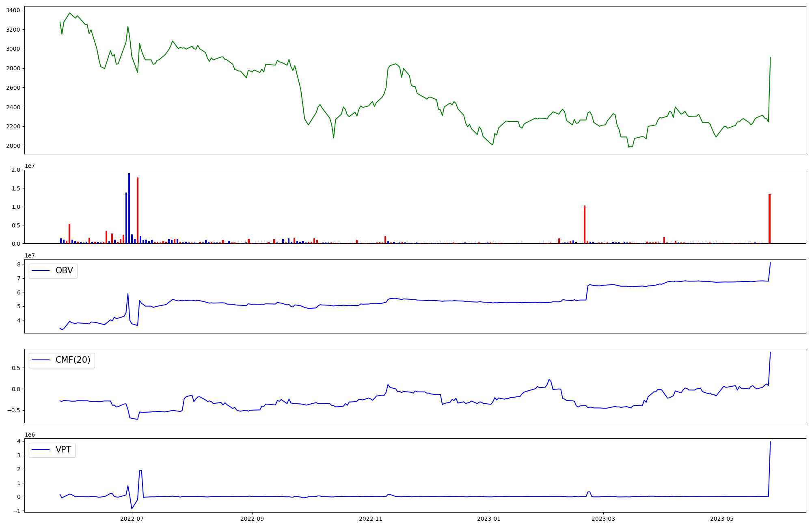Click the 2023-05 x-axis date label
The height and width of the screenshot is (528, 812).
click(x=722, y=519)
